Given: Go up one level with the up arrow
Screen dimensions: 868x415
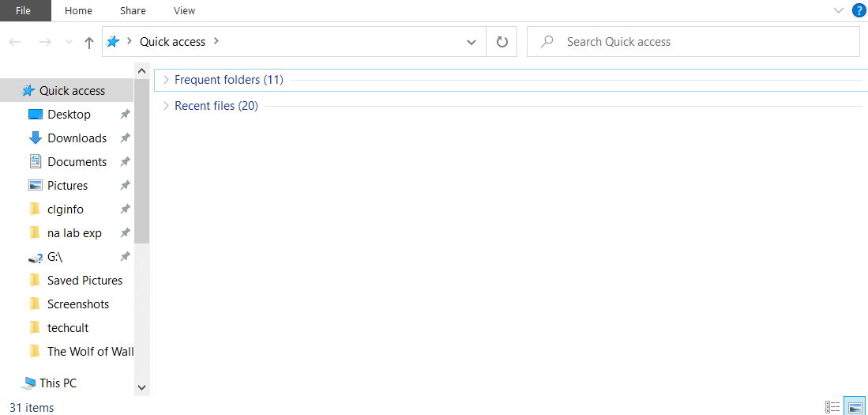Looking at the screenshot, I should coord(88,42).
